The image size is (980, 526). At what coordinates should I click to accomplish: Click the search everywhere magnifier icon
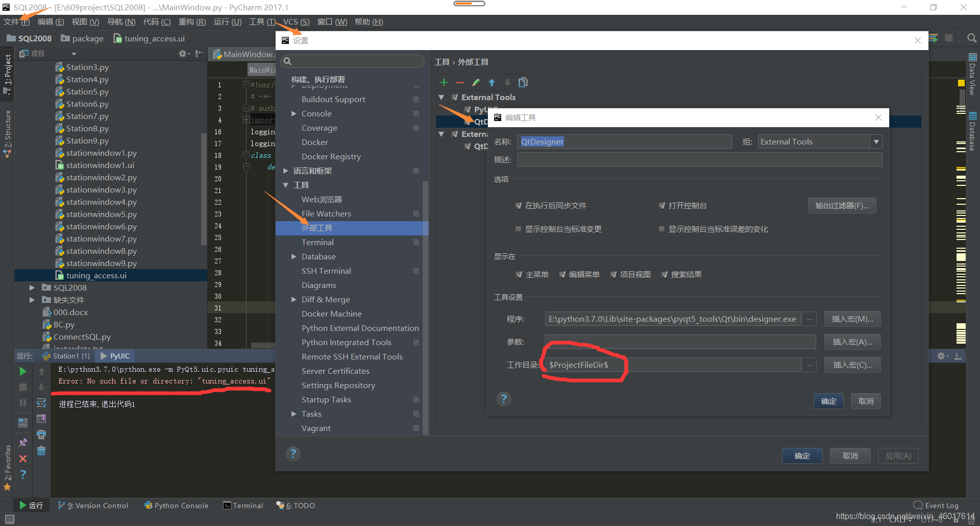972,38
